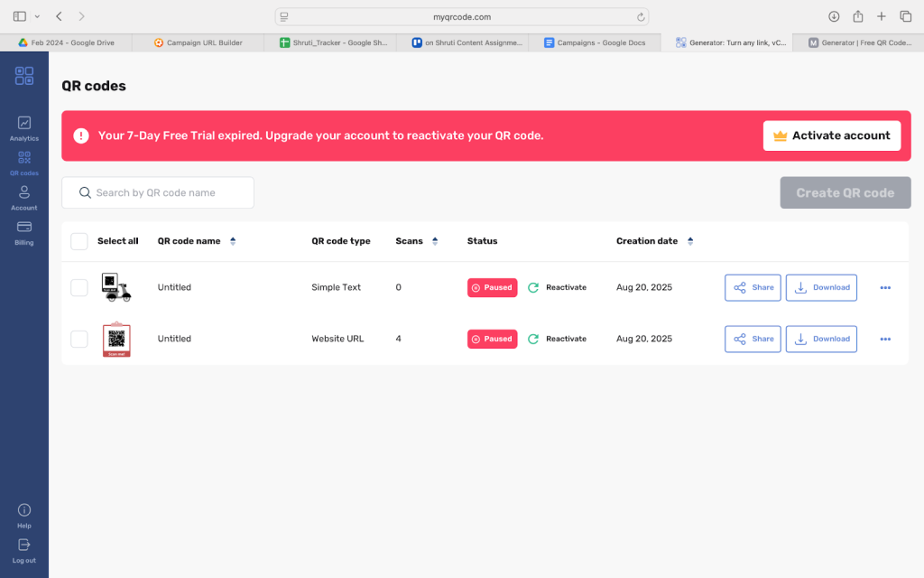Switch to the Campaigns Google Docs tab
This screenshot has width=924, height=578.
[596, 42]
